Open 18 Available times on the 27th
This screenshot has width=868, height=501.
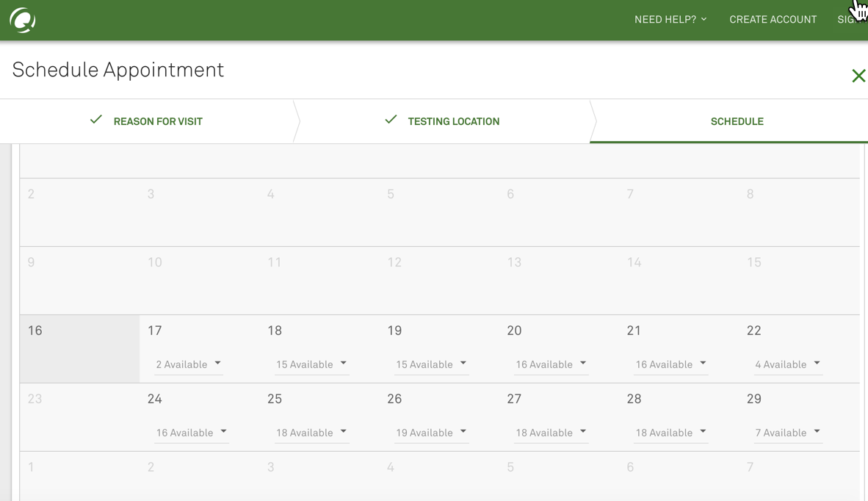click(551, 433)
